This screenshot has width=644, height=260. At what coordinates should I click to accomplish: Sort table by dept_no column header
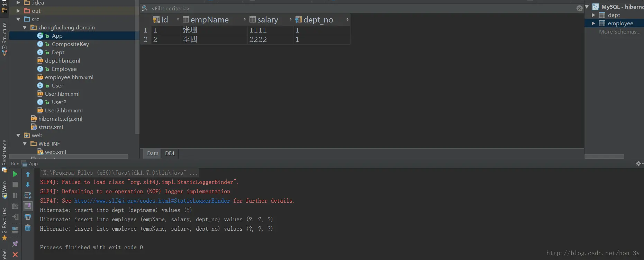pyautogui.click(x=322, y=20)
